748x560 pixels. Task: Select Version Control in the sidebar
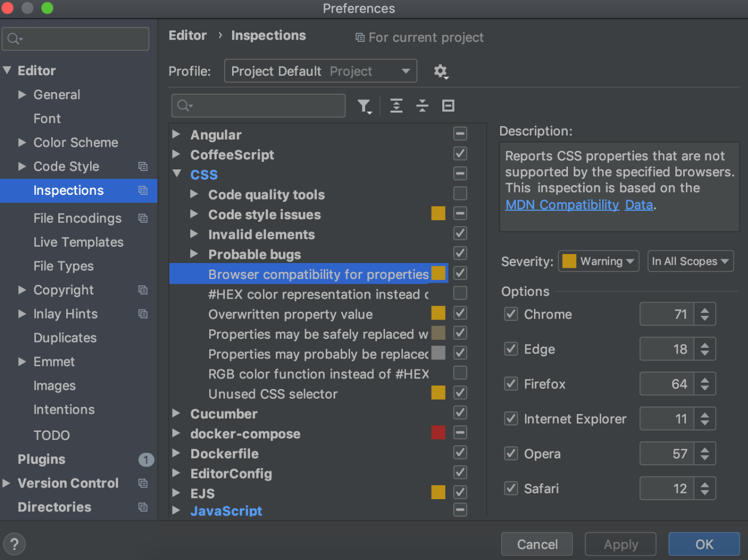tap(68, 483)
